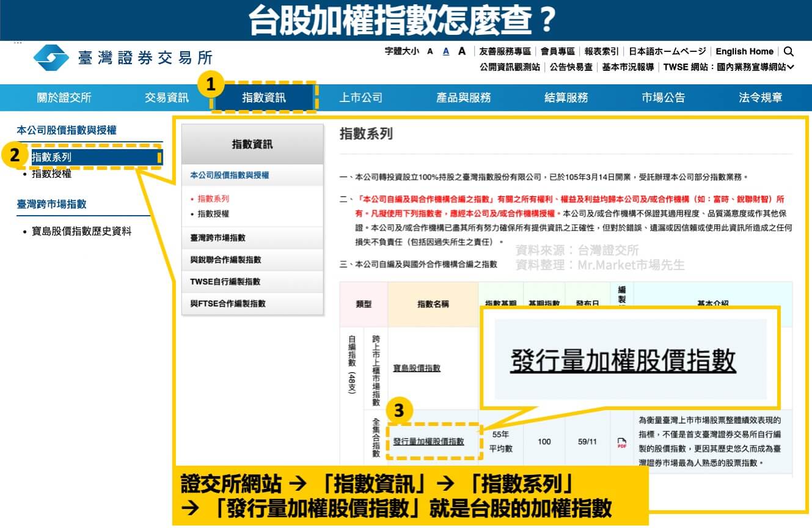
Task: Go to English Home
Action: click(744, 51)
